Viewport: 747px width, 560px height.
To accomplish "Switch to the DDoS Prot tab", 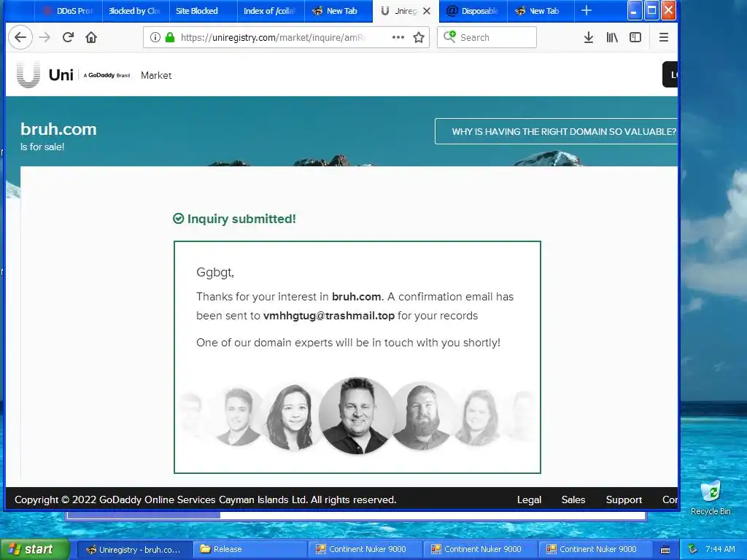I will (68, 11).
